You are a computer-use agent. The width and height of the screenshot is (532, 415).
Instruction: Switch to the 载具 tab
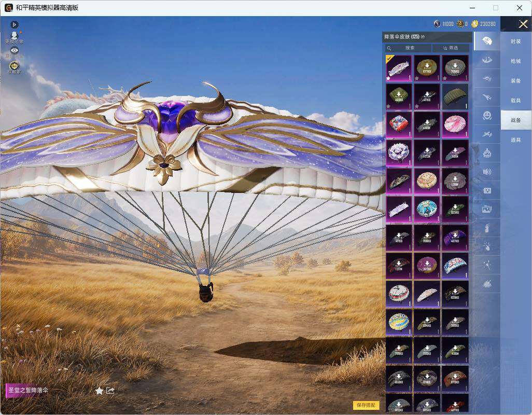[x=516, y=101]
